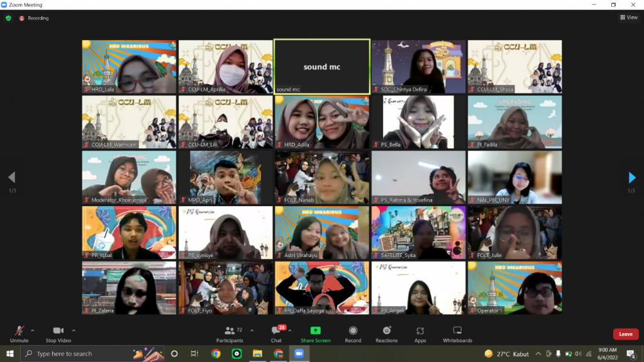Open Whiteboards from meeting toolbar

pyautogui.click(x=457, y=331)
